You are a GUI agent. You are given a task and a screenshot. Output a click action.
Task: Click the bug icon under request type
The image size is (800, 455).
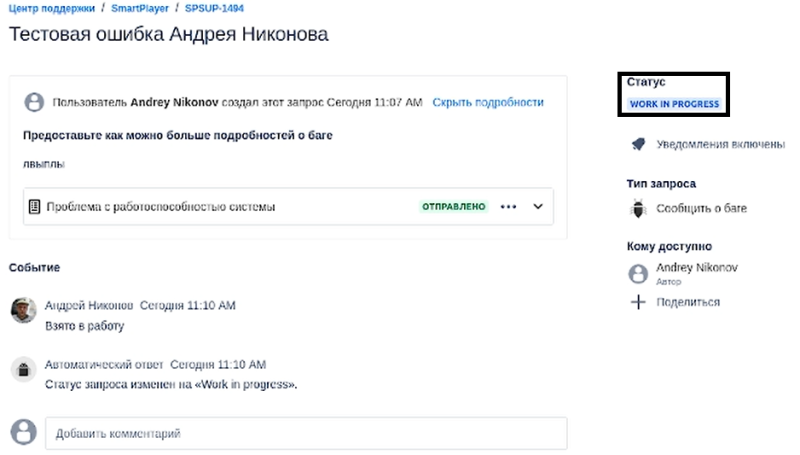pos(638,209)
